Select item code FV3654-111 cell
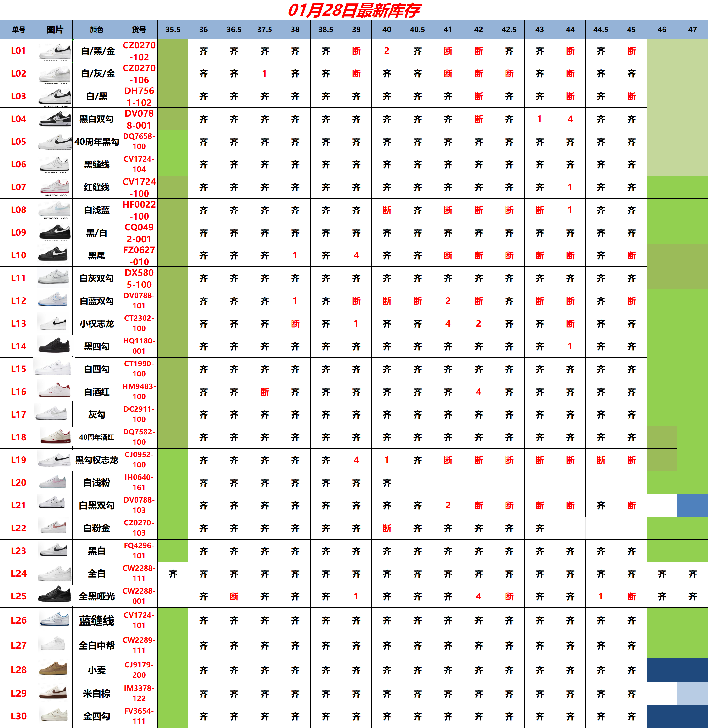Image resolution: width=708 pixels, height=728 pixels. 139,716
